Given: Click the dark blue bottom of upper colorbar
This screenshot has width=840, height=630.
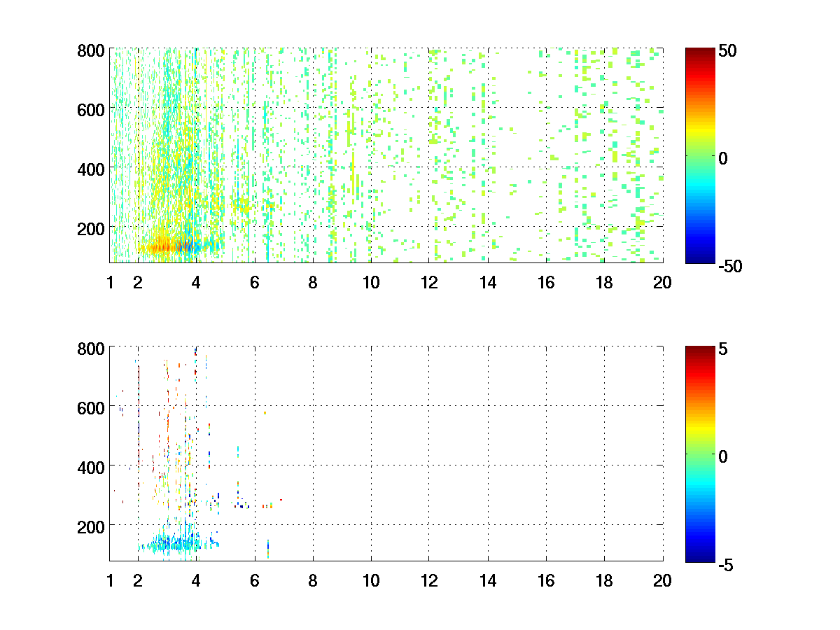Looking at the screenshot, I should 699,259.
